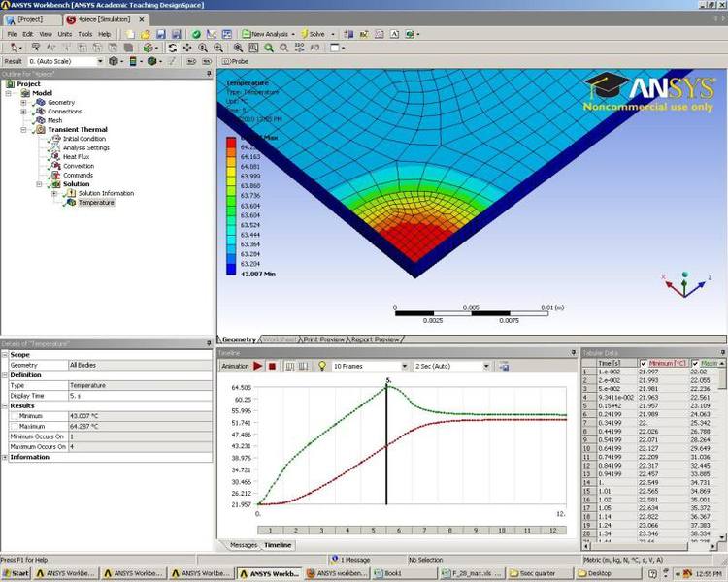Collapse the Transient Thermal node
Viewport: 728px width, 582px height.
(x=23, y=130)
